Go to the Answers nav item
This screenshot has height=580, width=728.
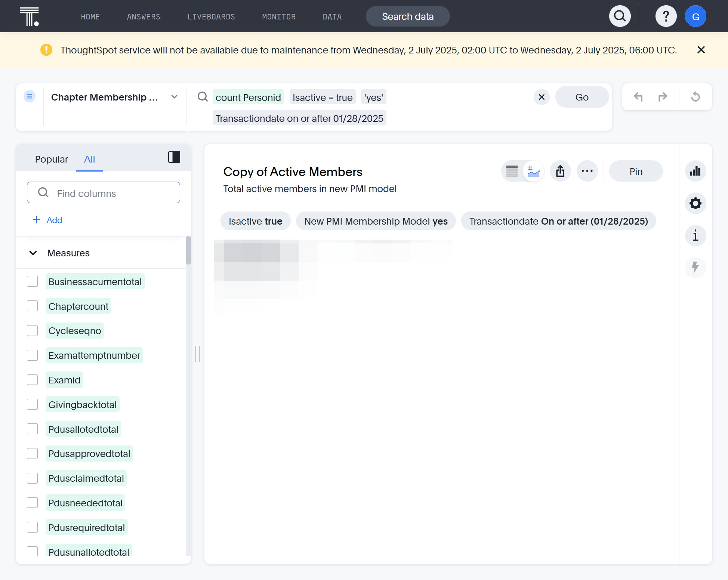click(144, 17)
